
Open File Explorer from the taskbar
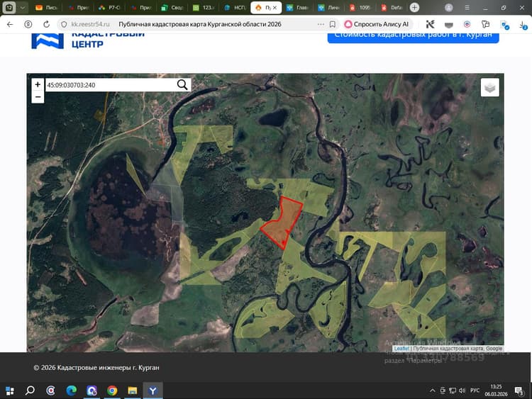click(133, 391)
